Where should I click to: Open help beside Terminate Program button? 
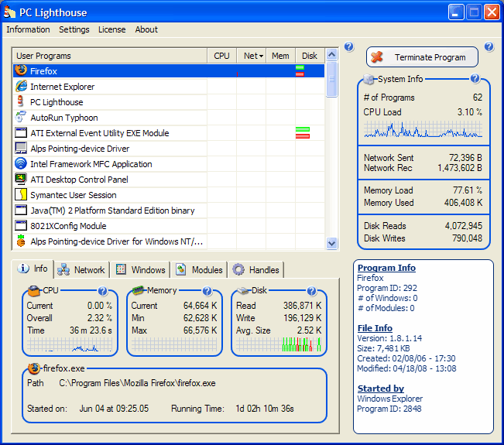pyautogui.click(x=489, y=47)
